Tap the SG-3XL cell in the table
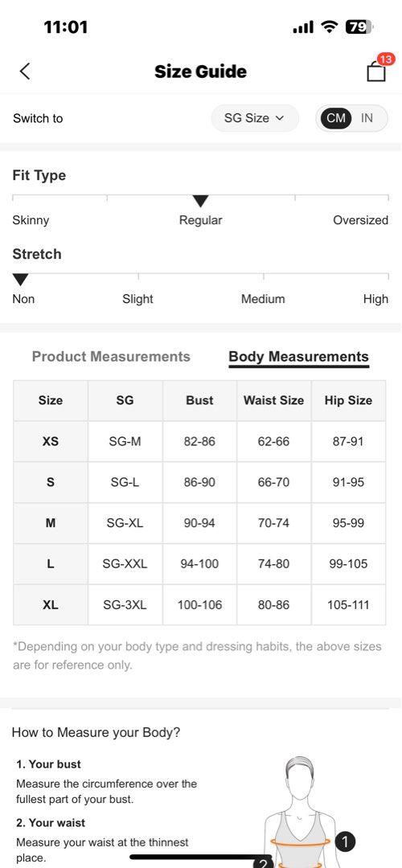The image size is (402, 868). click(125, 605)
